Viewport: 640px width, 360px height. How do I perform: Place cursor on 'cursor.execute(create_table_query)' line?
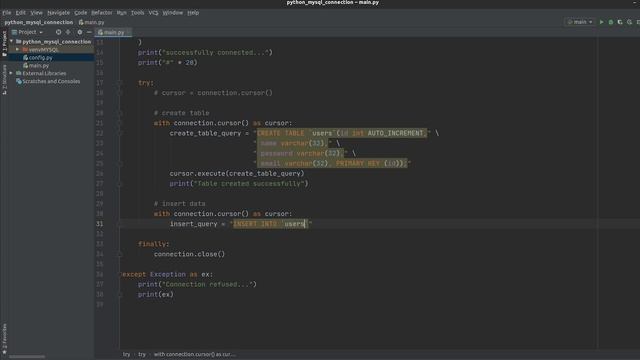(x=237, y=173)
